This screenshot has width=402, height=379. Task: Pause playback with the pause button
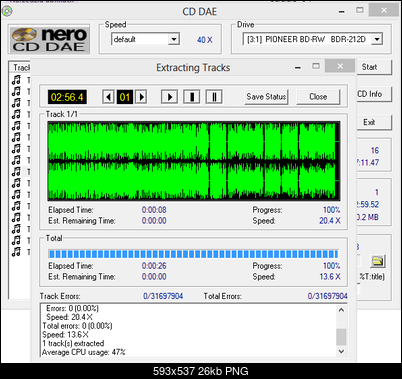[x=214, y=97]
